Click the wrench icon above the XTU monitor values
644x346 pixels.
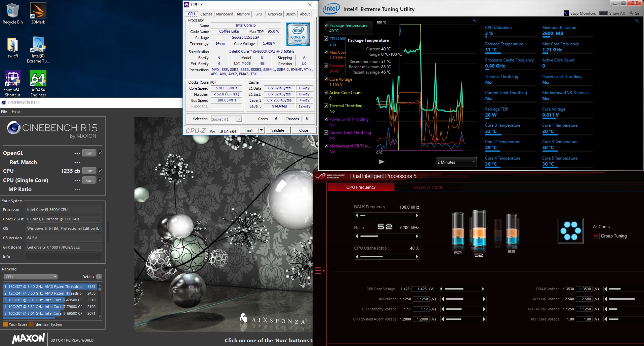pyautogui.click(x=637, y=21)
